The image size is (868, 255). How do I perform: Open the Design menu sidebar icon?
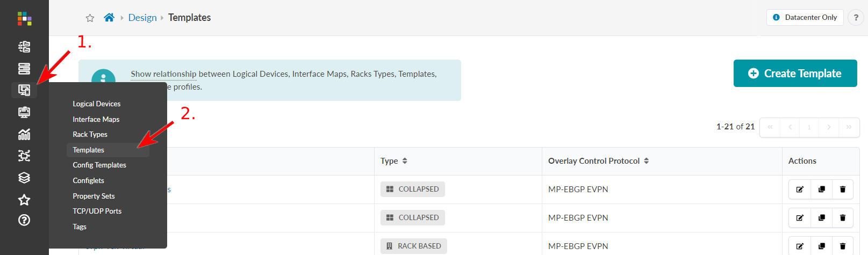[24, 90]
